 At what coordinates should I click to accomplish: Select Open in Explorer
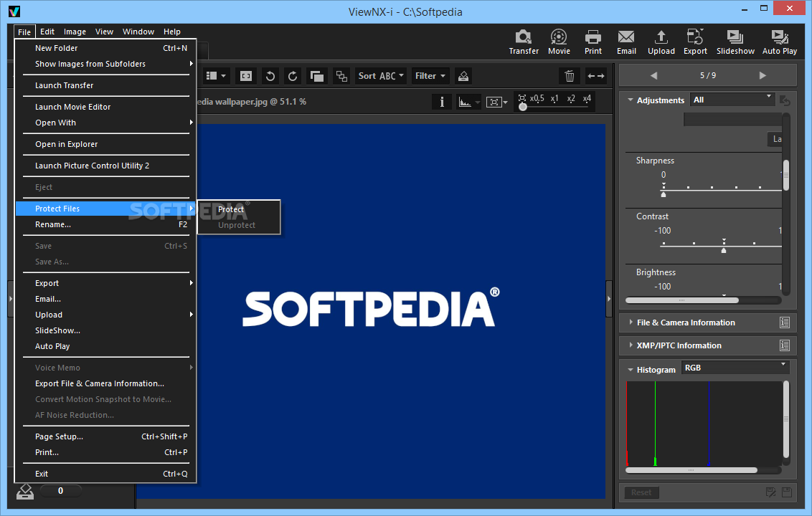click(x=105, y=144)
